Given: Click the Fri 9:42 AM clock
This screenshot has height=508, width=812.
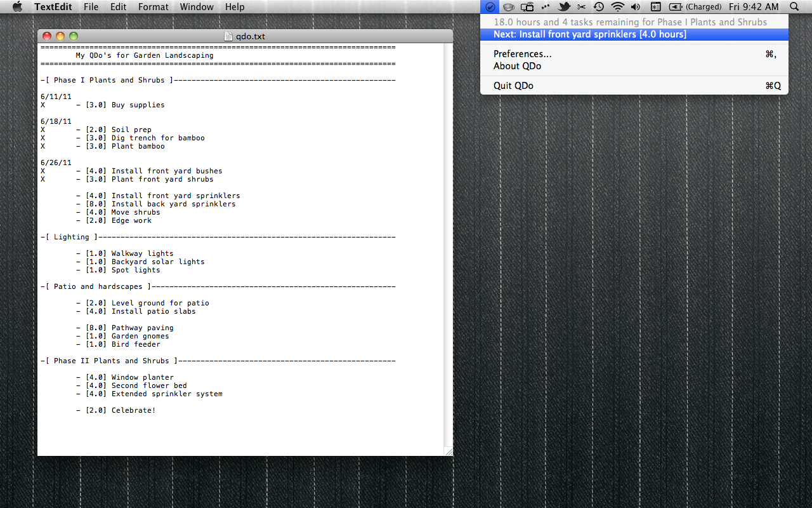Looking at the screenshot, I should (754, 7).
